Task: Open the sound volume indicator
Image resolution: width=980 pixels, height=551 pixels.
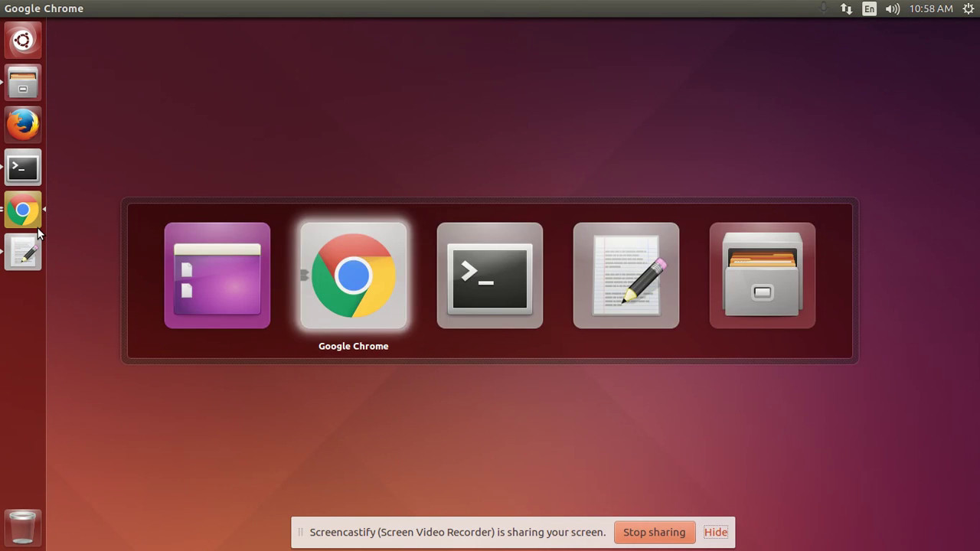Action: coord(893,8)
